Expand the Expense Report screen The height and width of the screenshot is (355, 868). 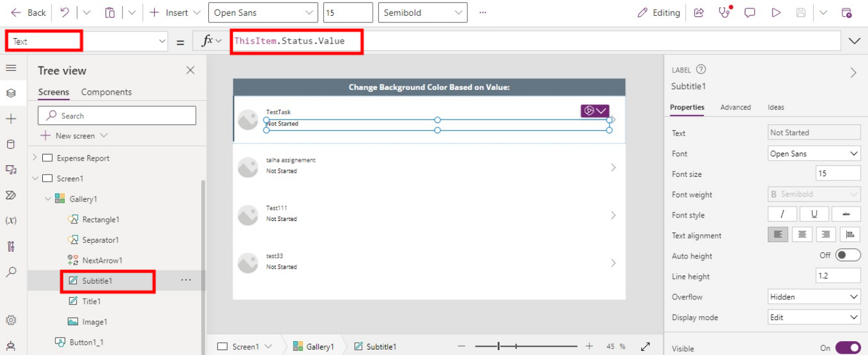coord(36,158)
